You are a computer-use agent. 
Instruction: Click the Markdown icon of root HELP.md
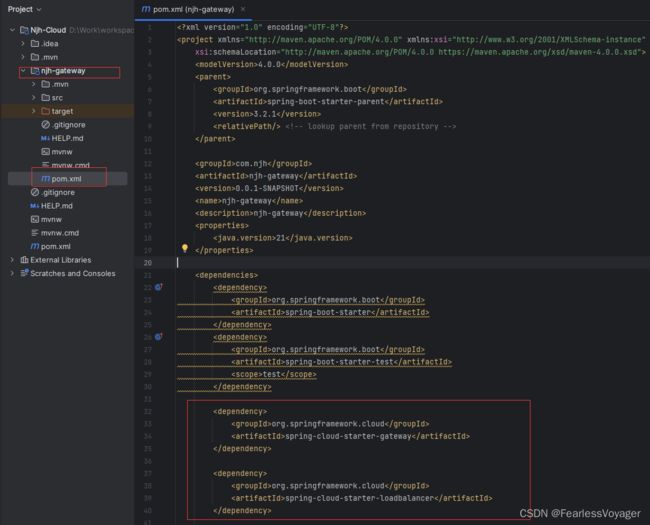point(35,206)
